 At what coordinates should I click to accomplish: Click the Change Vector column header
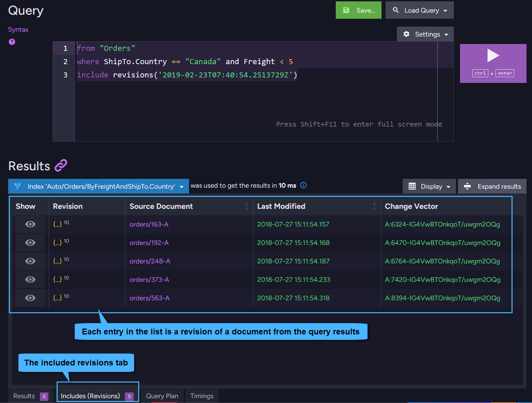coord(411,206)
